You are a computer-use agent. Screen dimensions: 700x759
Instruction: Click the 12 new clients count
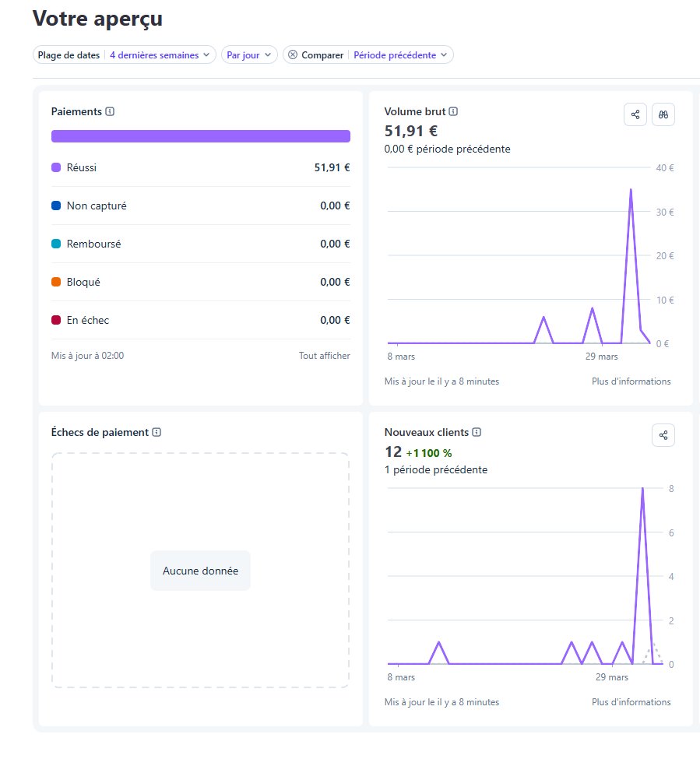click(393, 452)
